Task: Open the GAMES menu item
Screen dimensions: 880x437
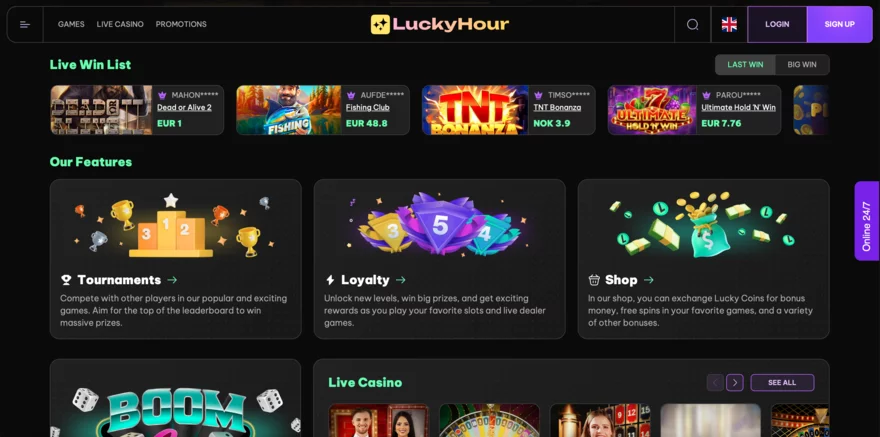Action: [x=71, y=24]
